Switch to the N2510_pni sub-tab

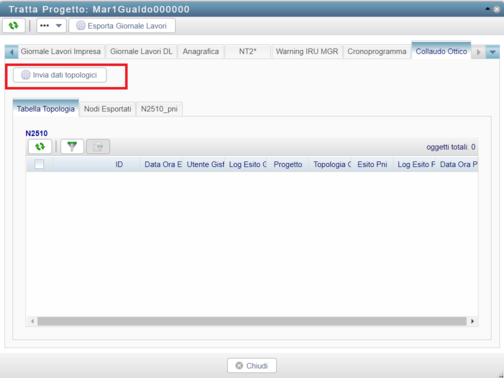pyautogui.click(x=159, y=109)
